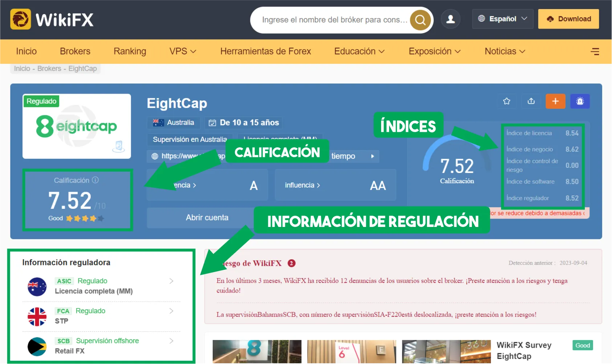Click the globe icon beside Español
612x364 pixels.
tap(482, 18)
